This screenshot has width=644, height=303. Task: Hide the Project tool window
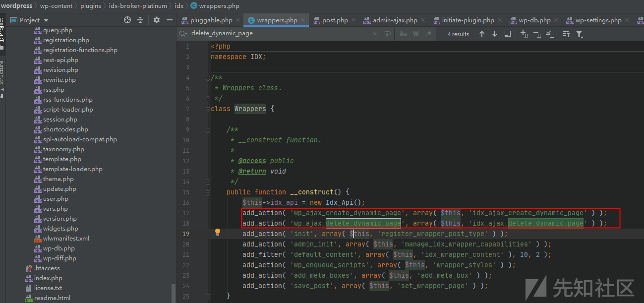(170, 20)
